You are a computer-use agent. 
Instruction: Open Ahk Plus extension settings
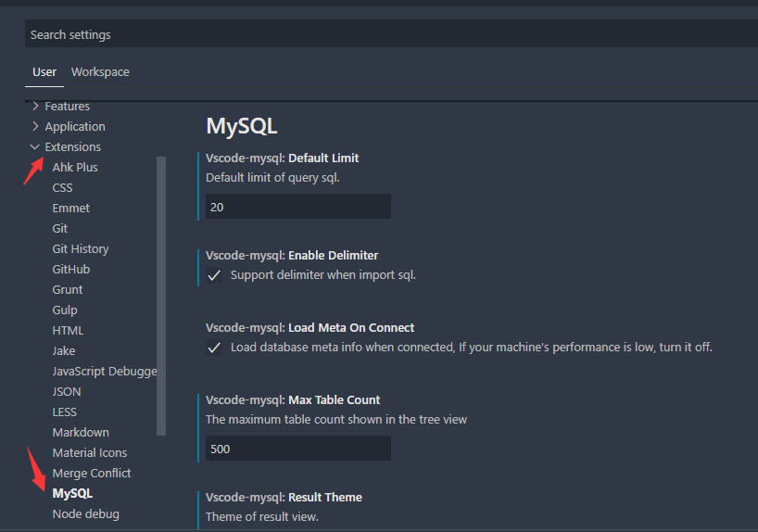(75, 168)
